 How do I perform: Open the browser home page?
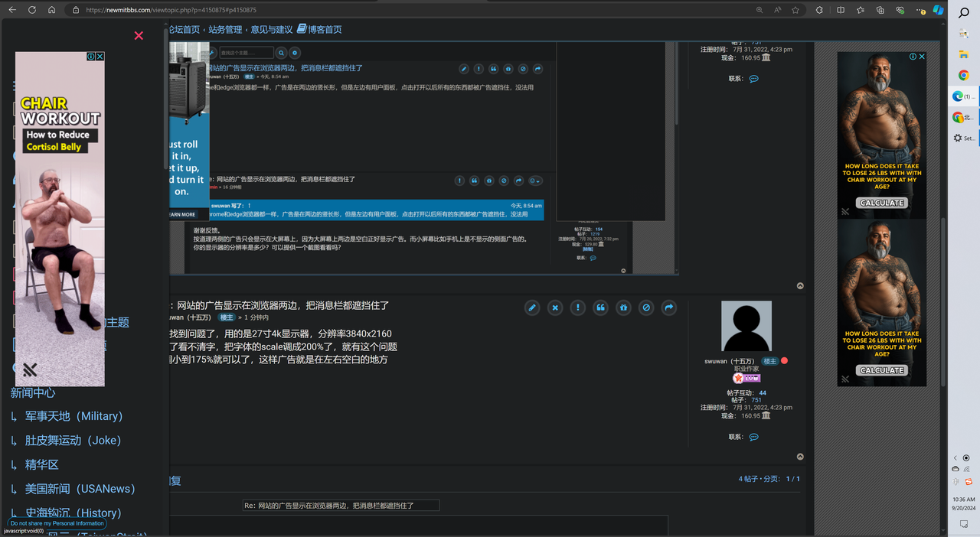[x=51, y=10]
